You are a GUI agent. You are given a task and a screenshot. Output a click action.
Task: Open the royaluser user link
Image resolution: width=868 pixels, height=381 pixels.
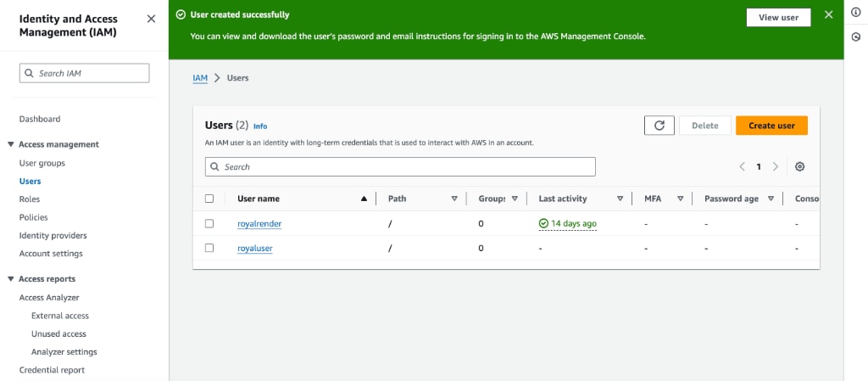[255, 248]
